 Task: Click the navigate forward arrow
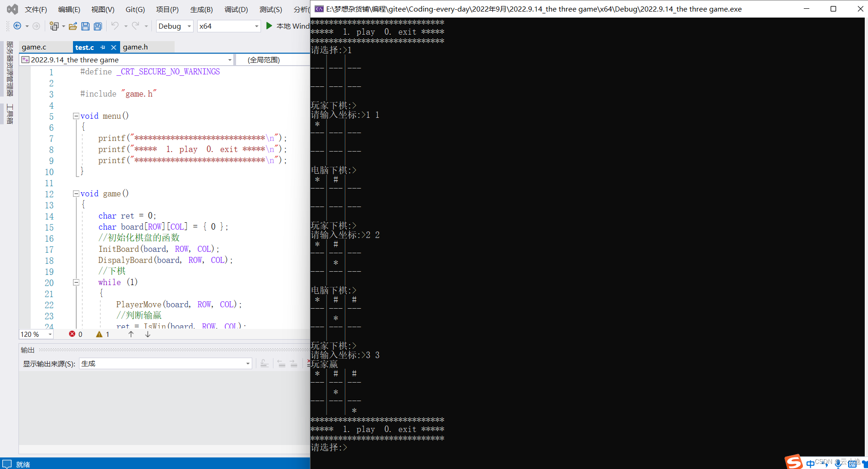click(x=36, y=26)
